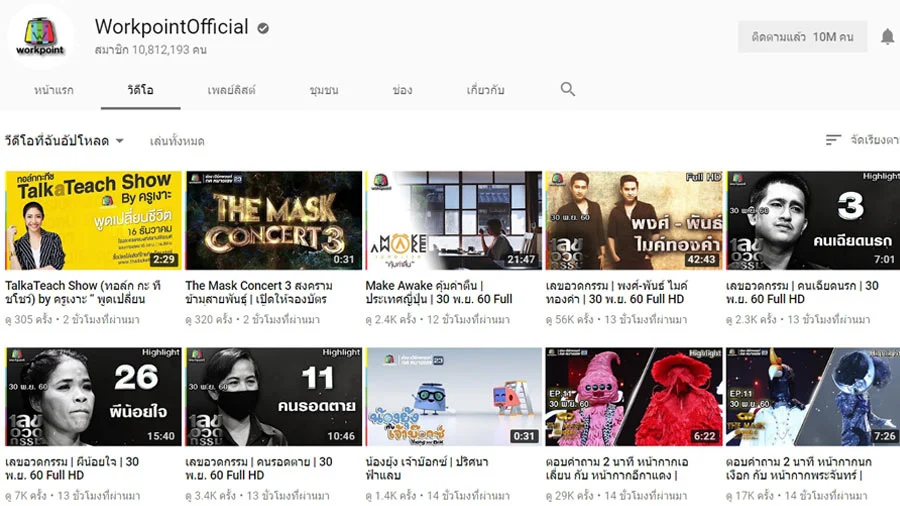This screenshot has height=506, width=900.
Task: Open the น้องยุ้ง เจ้าบ๊อกซ์ video thumbnail
Action: [x=454, y=396]
